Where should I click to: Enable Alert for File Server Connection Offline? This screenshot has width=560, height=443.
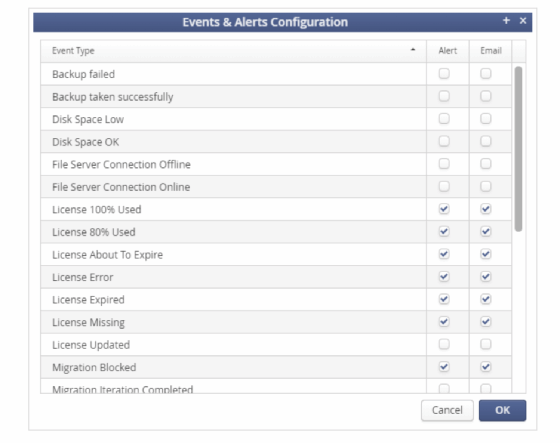tap(444, 164)
